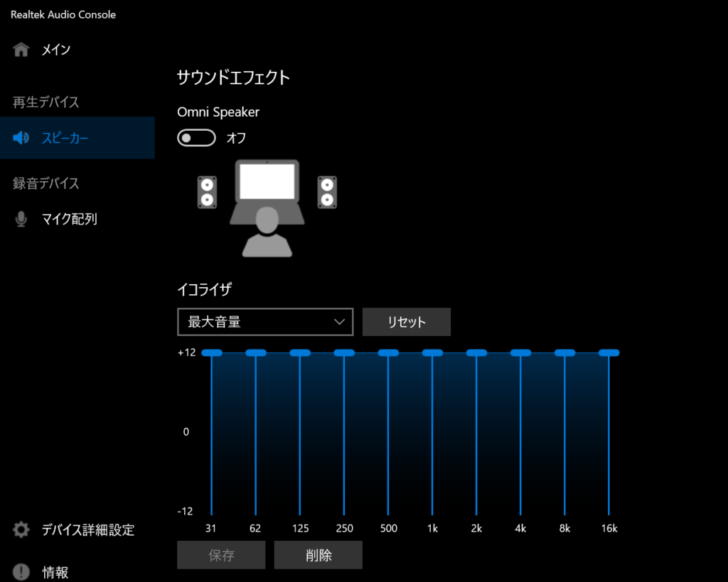
Task: Click the home icon beside メイン
Action: click(21, 49)
